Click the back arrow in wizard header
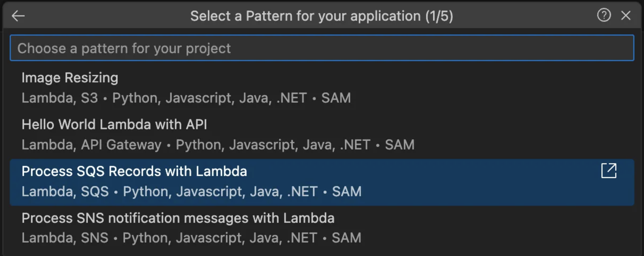This screenshot has height=256, width=644. [x=18, y=16]
